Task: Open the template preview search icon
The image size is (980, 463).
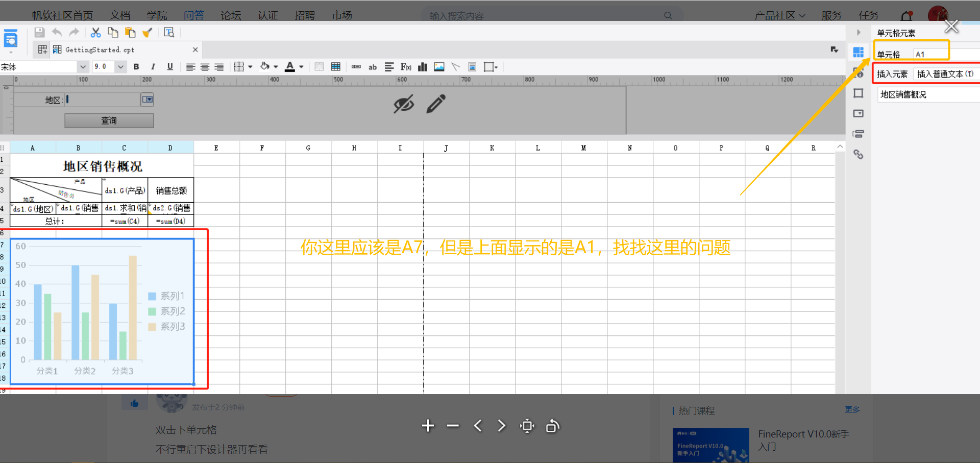Action: (x=169, y=33)
